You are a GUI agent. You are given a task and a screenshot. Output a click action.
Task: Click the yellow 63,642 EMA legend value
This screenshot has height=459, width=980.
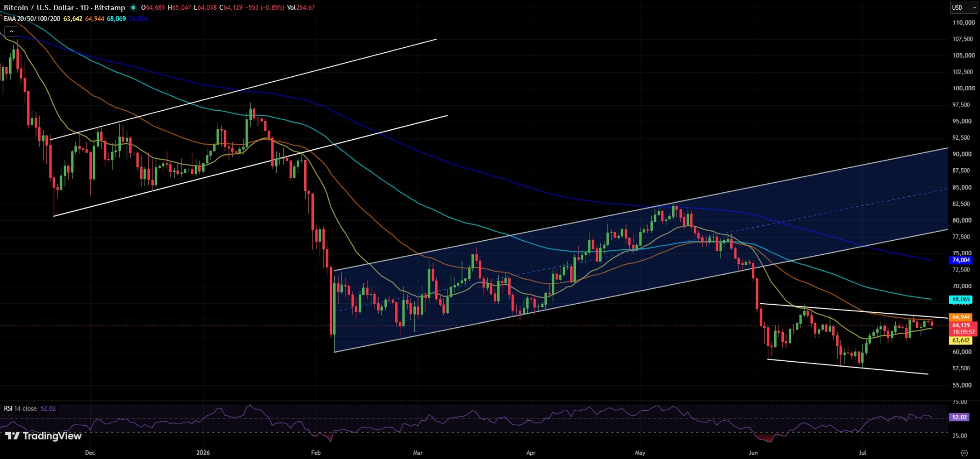pos(73,19)
